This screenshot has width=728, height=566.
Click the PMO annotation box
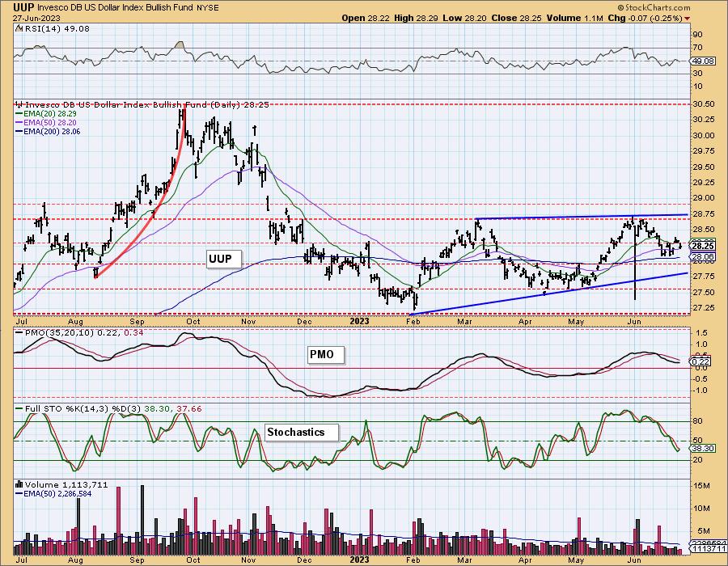tap(327, 354)
